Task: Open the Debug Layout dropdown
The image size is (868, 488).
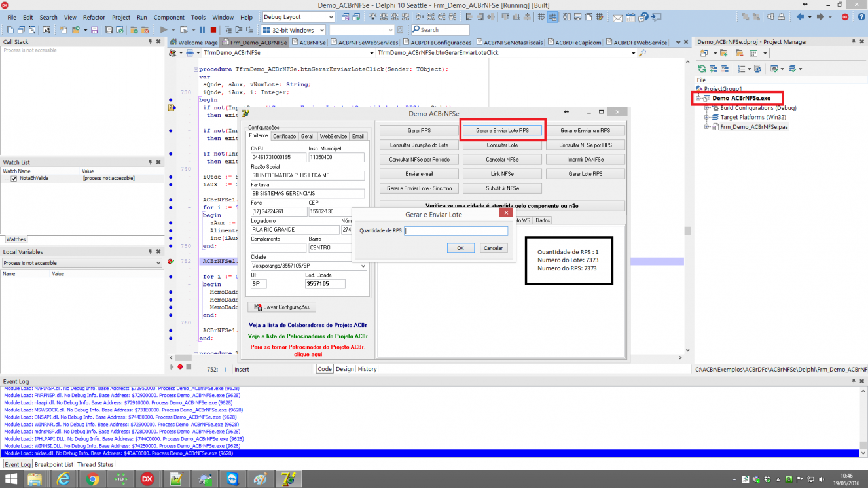Action: coord(331,17)
